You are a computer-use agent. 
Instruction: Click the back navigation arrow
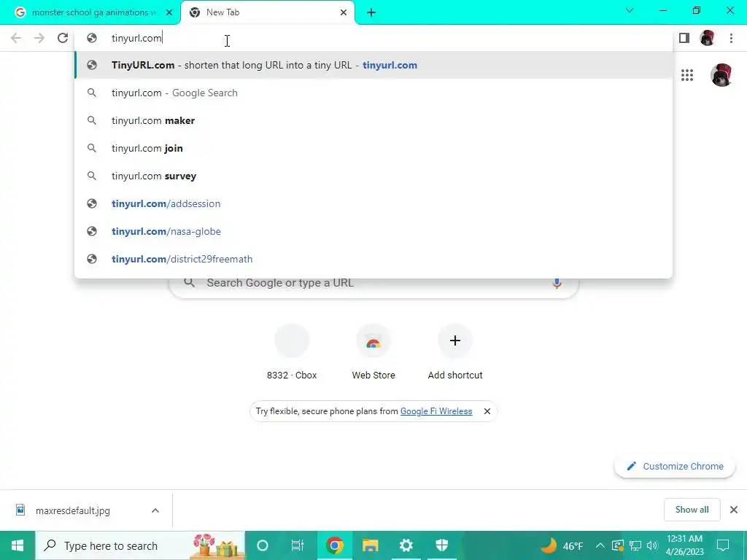tap(16, 38)
